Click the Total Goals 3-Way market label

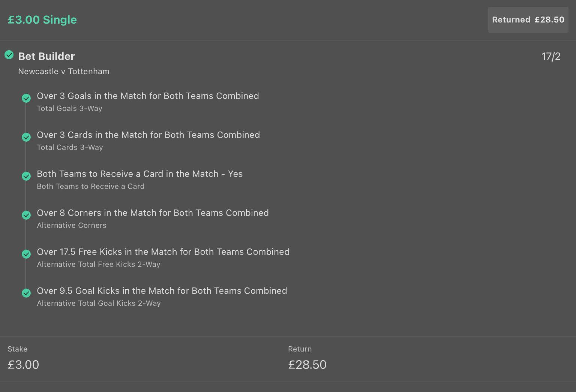(69, 108)
